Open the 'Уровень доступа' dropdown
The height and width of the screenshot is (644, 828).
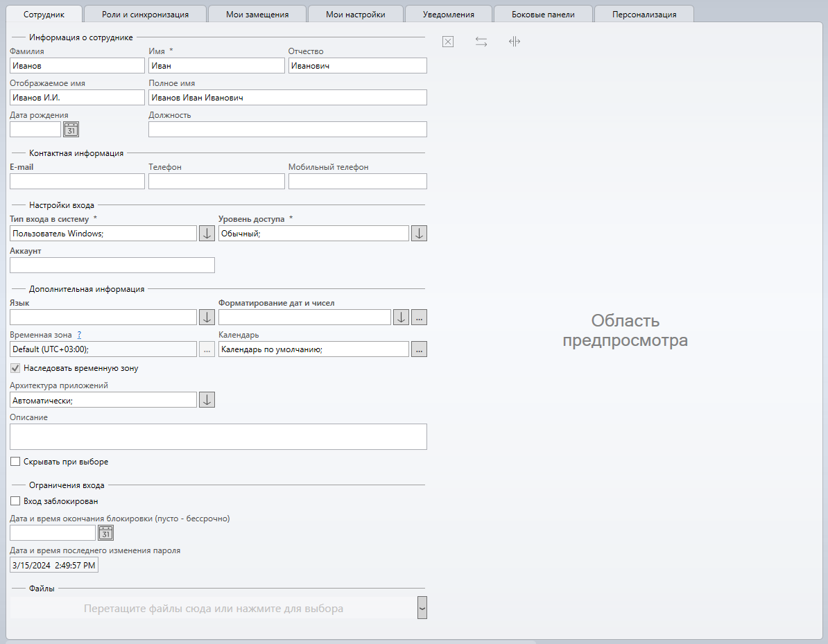(x=419, y=234)
